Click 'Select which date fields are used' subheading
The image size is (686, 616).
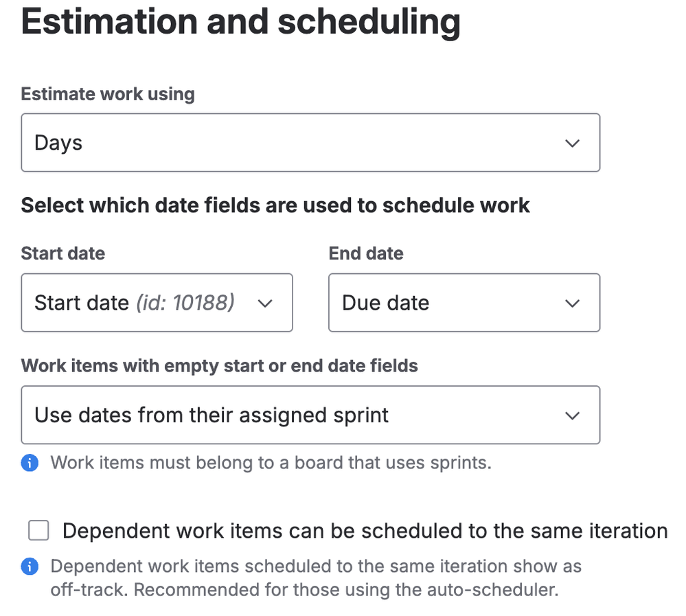(x=275, y=205)
